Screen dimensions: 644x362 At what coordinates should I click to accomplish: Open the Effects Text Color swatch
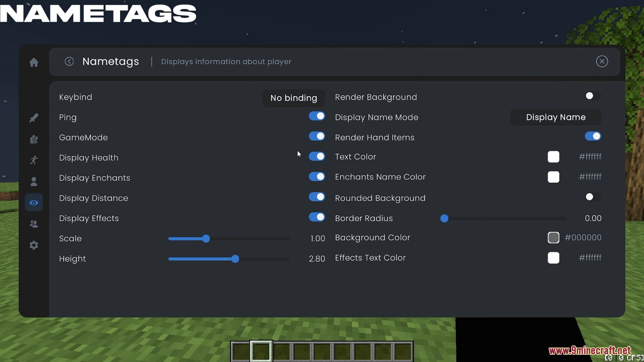[553, 258]
